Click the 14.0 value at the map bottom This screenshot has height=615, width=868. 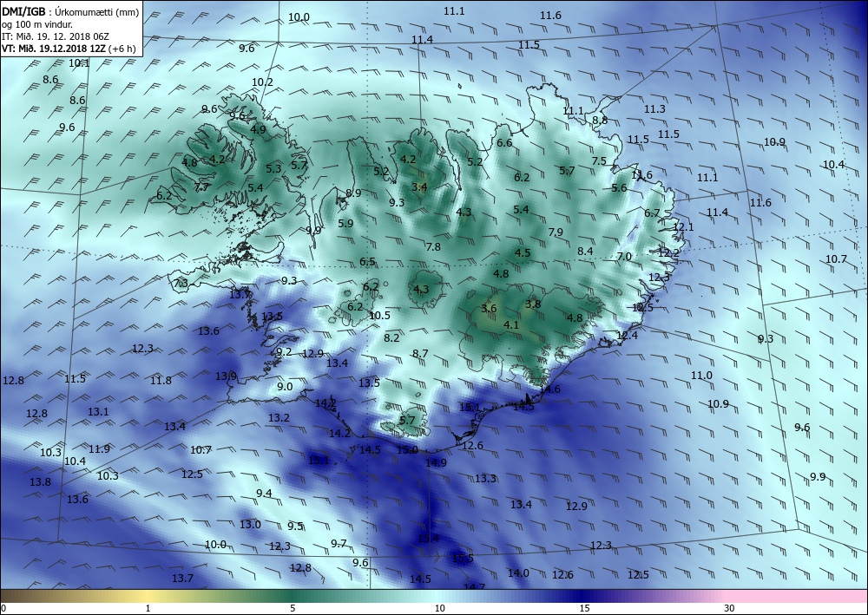pyautogui.click(x=518, y=573)
